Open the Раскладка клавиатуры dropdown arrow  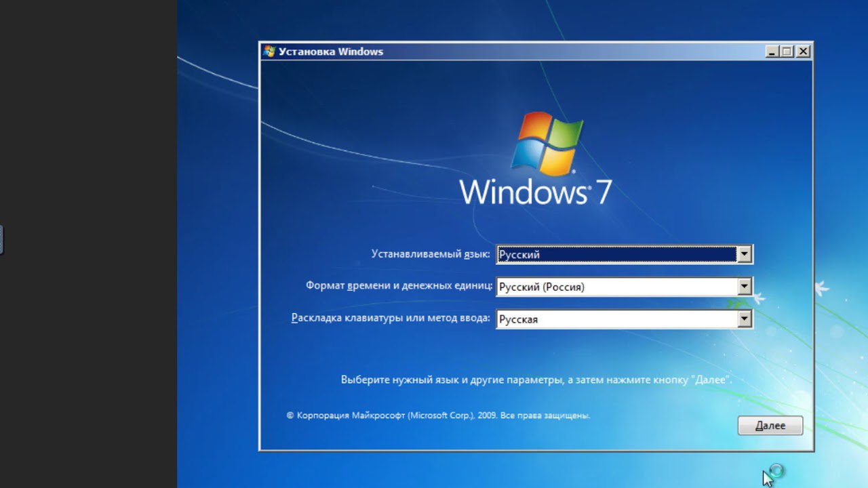745,319
